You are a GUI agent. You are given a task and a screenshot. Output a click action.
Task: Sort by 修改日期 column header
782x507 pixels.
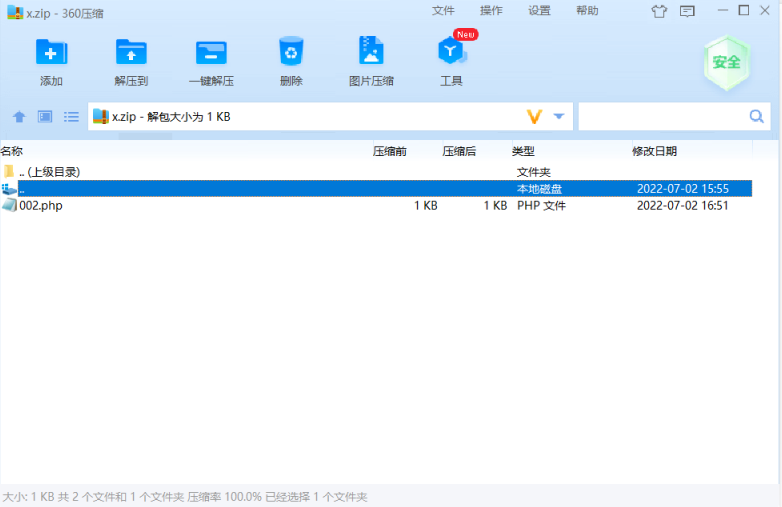pos(654,151)
